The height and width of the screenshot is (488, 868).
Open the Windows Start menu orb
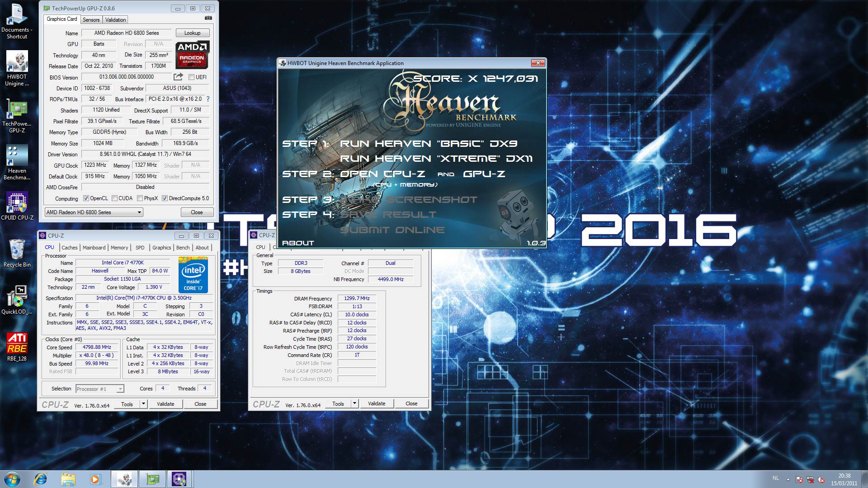pyautogui.click(x=12, y=479)
